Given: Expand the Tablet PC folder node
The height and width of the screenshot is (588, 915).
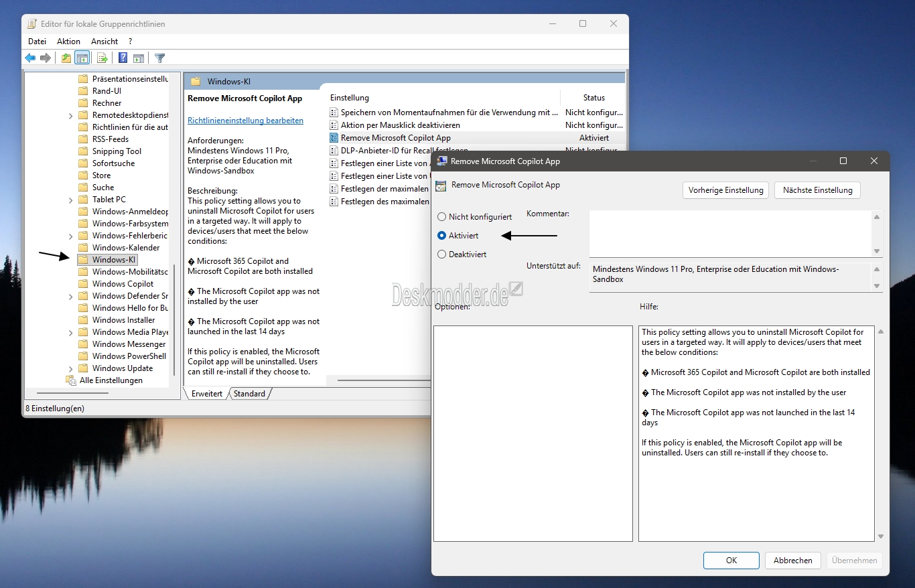Looking at the screenshot, I should pos(71,200).
